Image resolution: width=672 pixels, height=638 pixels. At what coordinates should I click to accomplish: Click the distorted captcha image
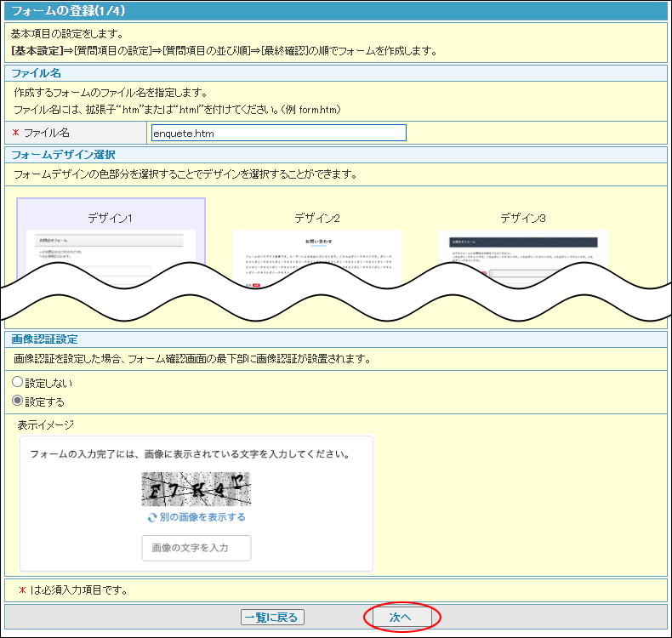coord(196,489)
